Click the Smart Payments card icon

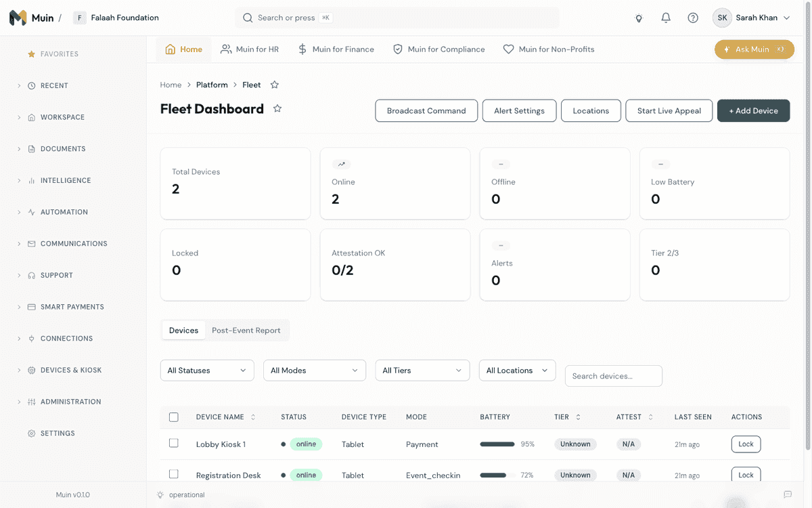(31, 307)
